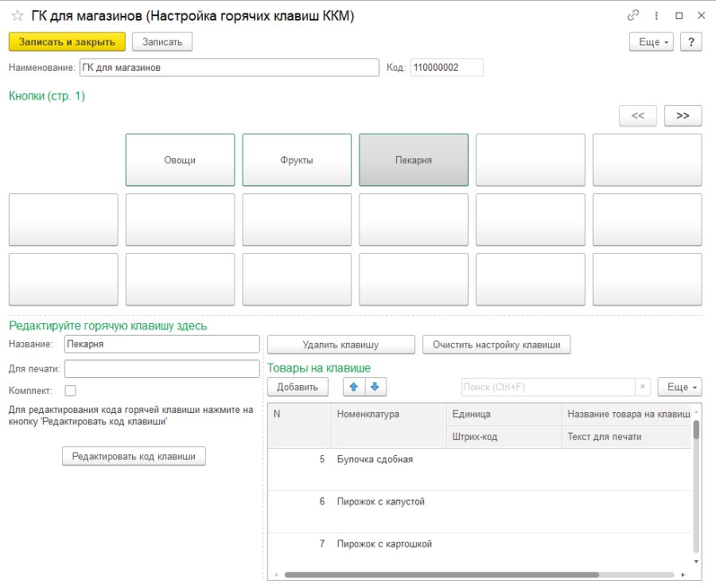This screenshot has height=588, width=716.
Task: Open the three-dot window options menu
Action: coord(656,16)
